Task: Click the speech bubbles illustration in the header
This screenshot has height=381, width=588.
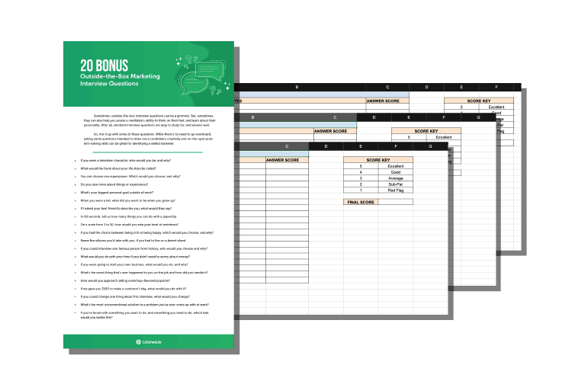Action: [x=203, y=75]
